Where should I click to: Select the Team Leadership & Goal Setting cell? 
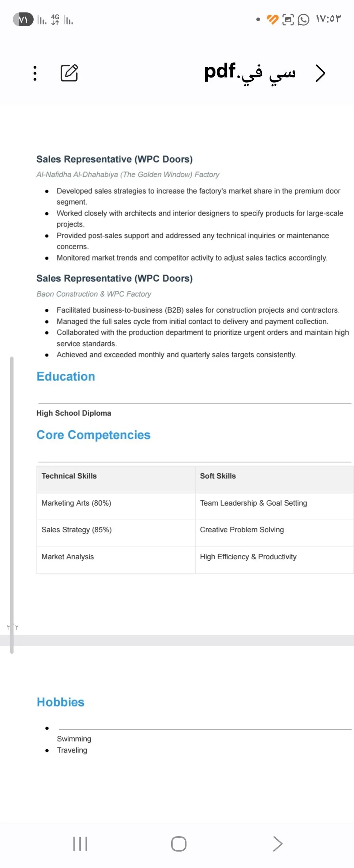click(274, 506)
